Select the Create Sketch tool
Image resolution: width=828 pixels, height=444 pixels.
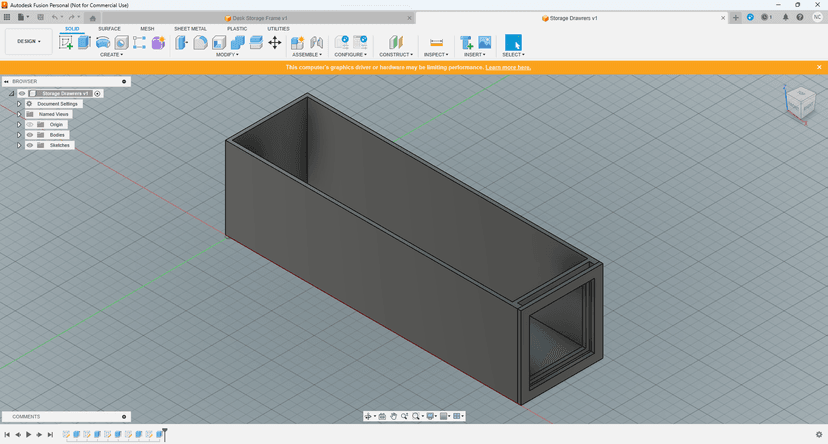66,43
